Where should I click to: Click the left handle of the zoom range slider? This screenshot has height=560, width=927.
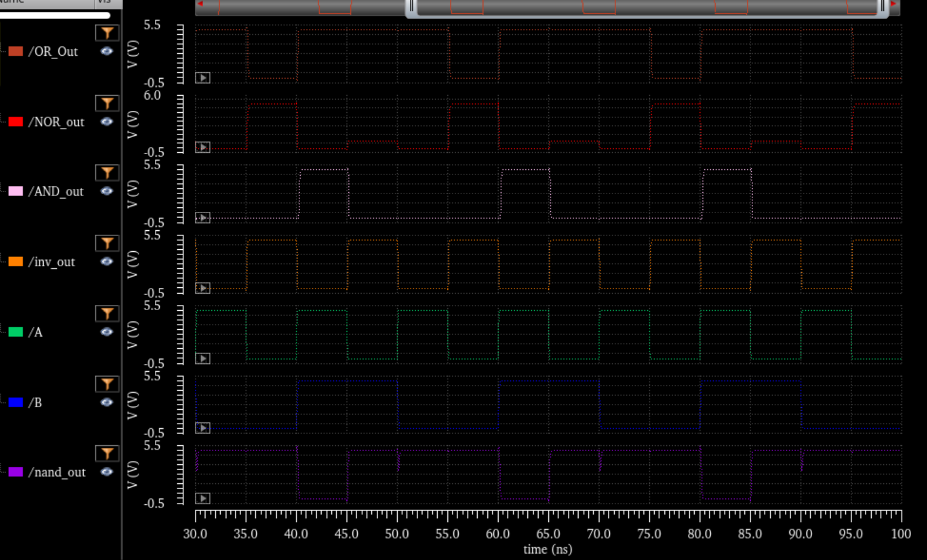(411, 7)
